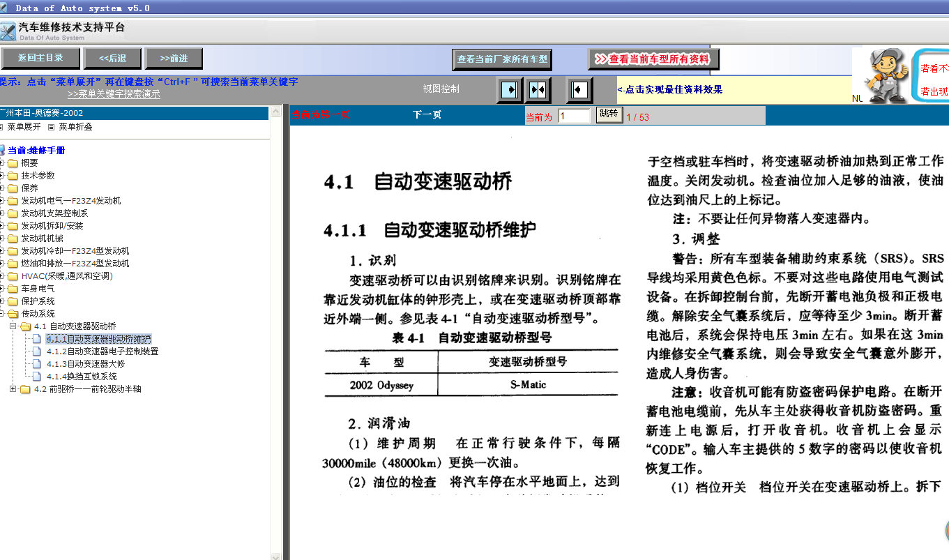The width and height of the screenshot is (949, 560).
Task: Select 发动机支架控制系 folder
Action: 54,213
